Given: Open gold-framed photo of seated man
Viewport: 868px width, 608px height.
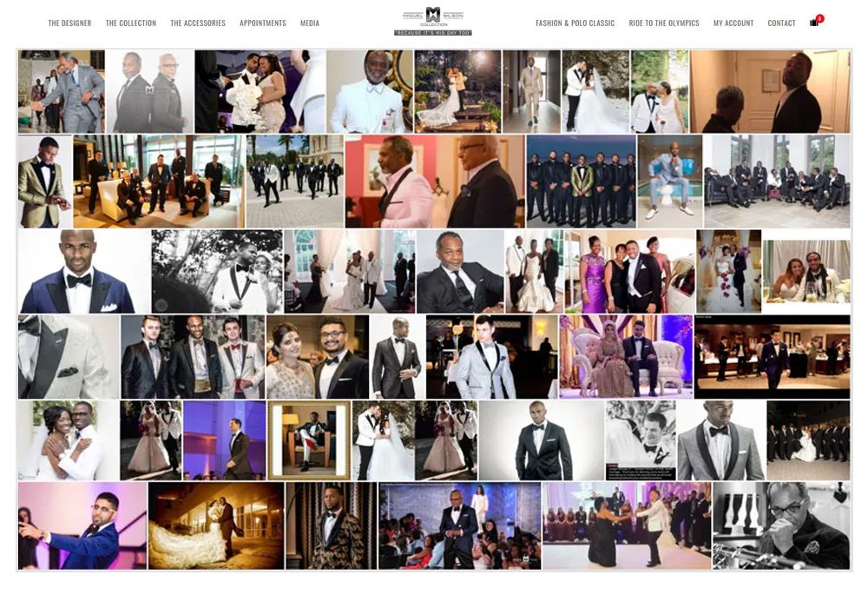Looking at the screenshot, I should click(309, 440).
